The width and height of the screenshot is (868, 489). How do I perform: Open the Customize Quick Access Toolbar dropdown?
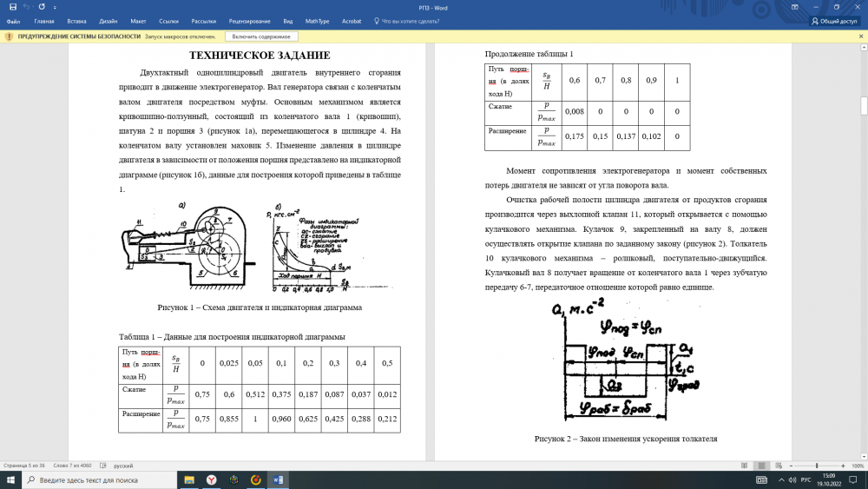pyautogui.click(x=53, y=6)
